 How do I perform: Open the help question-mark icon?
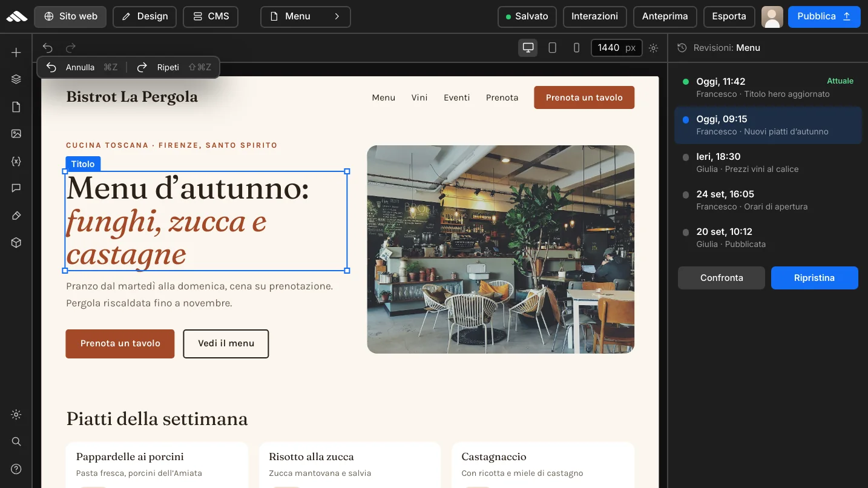click(16, 469)
